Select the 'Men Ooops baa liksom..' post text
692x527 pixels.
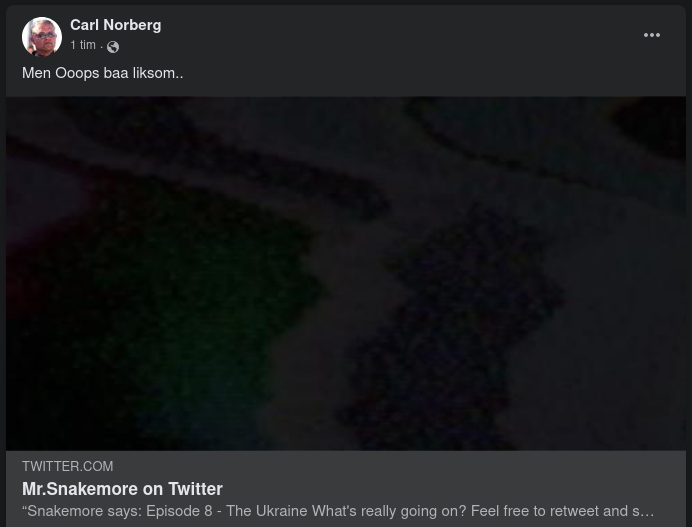(x=102, y=73)
